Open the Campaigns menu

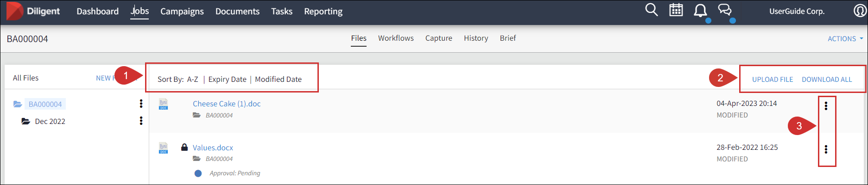tap(182, 11)
